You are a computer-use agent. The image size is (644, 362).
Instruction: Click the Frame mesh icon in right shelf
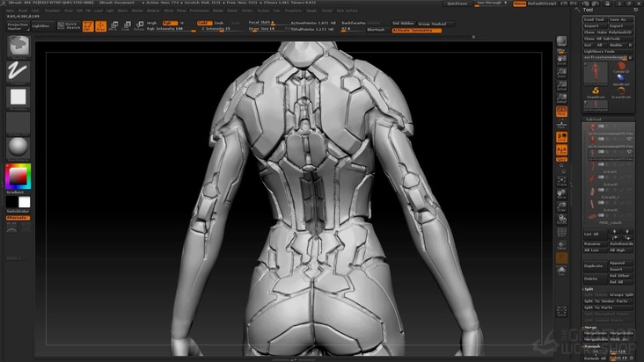tap(561, 181)
